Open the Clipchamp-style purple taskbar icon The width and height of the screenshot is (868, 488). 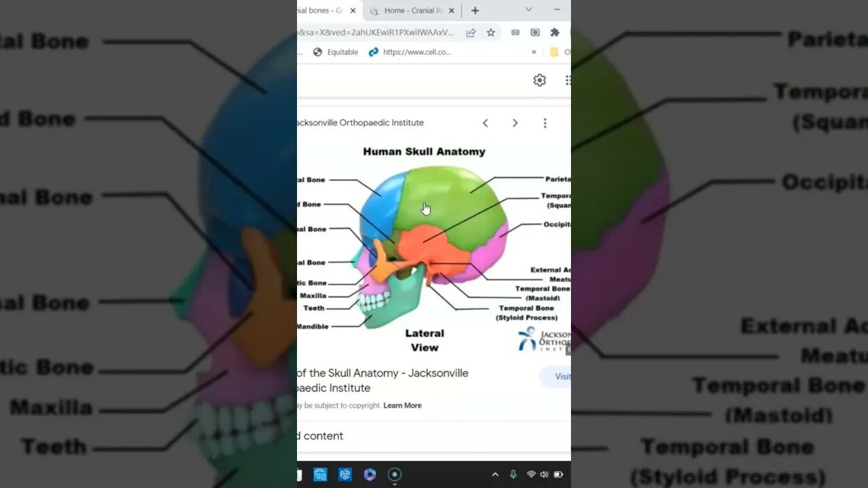tap(370, 474)
